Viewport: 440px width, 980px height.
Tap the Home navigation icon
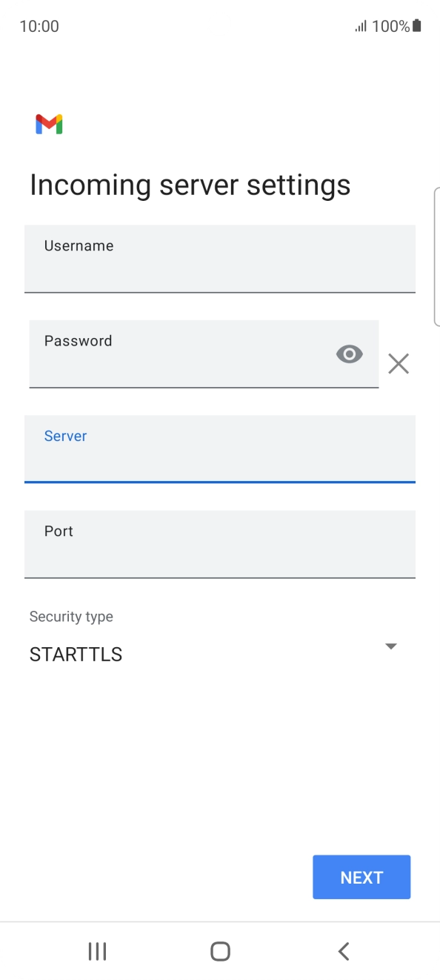coord(219,951)
